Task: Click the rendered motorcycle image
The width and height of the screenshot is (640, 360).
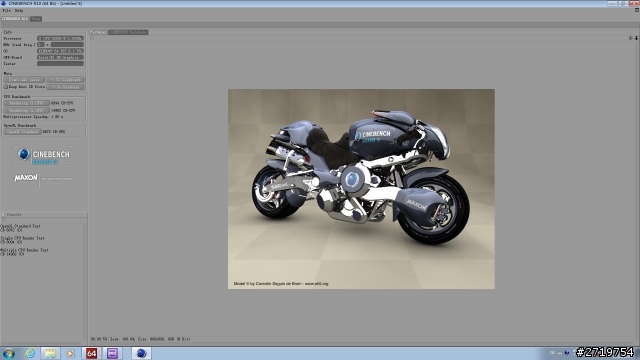Action: point(361,189)
